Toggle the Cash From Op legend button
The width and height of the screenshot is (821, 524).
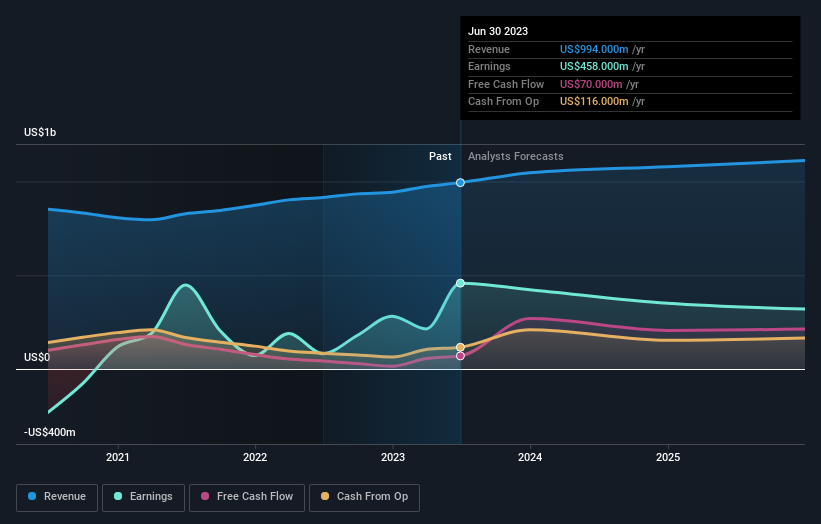[x=364, y=497]
